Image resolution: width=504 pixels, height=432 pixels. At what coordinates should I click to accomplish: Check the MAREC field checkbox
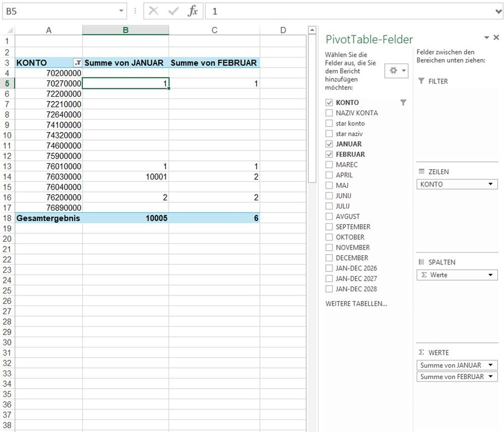coord(329,165)
